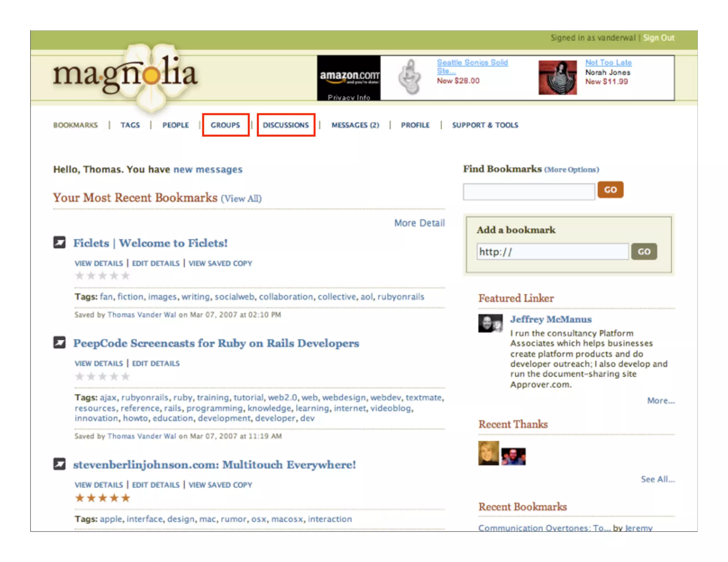Click the Sign Out link
This screenshot has height=562, width=728.
[658, 38]
